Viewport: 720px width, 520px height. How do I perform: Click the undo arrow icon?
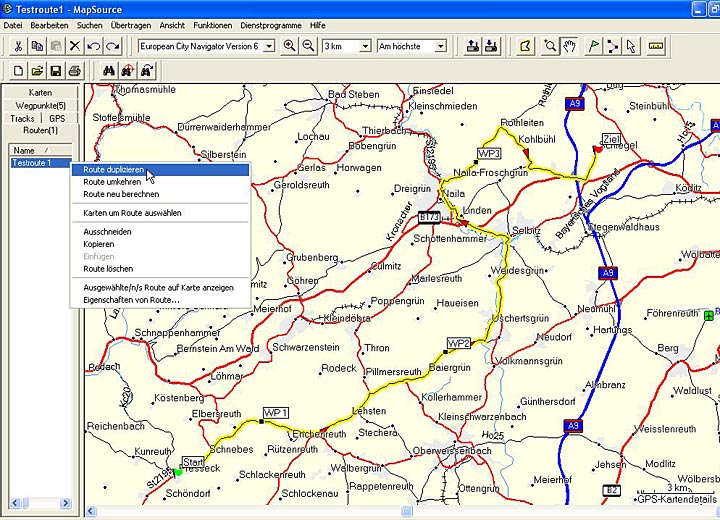point(93,46)
